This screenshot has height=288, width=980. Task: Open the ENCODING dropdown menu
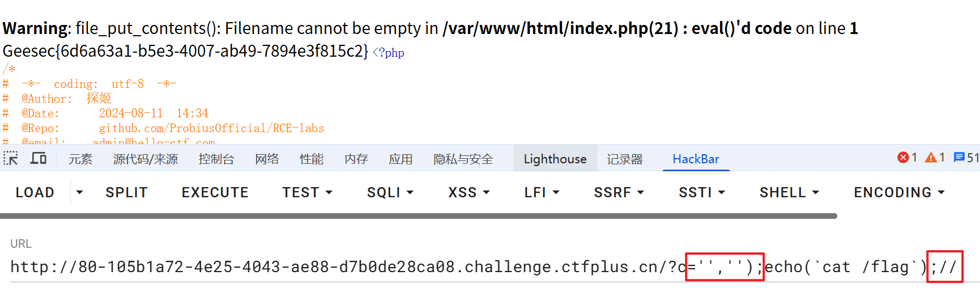pyautogui.click(x=900, y=192)
